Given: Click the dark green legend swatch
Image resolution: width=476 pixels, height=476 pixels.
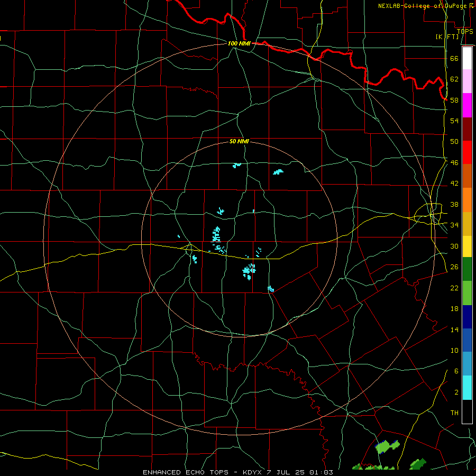Looking at the screenshot, I should [467, 269].
